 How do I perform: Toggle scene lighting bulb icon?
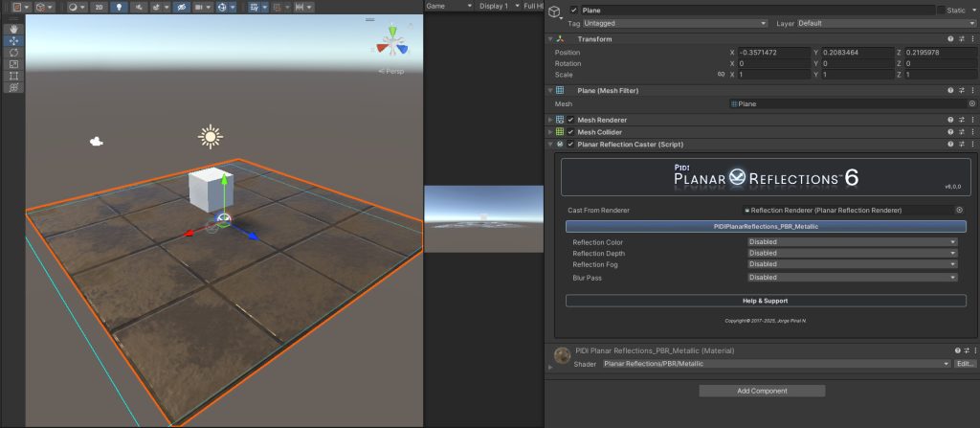point(120,8)
